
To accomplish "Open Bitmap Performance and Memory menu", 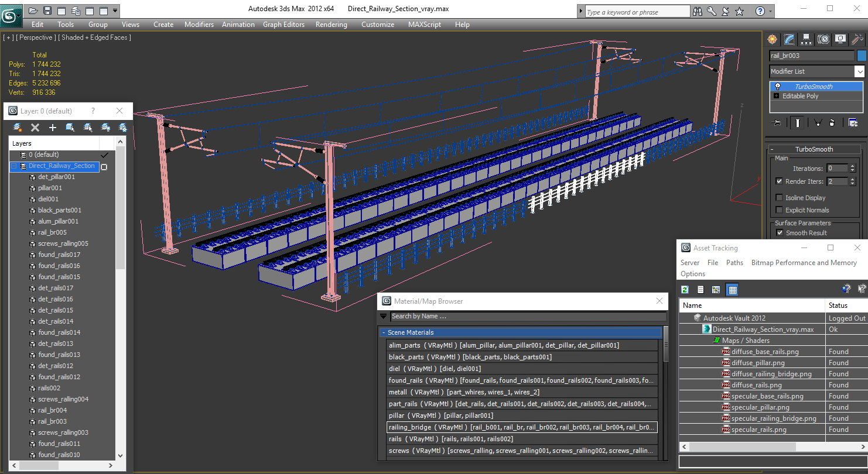I will point(804,263).
